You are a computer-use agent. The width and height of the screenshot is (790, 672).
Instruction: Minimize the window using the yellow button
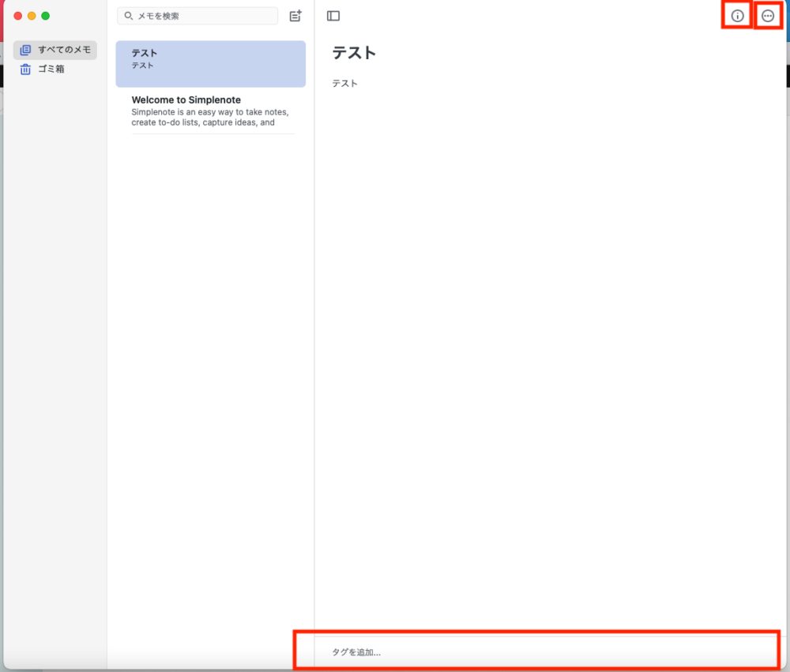tap(32, 16)
